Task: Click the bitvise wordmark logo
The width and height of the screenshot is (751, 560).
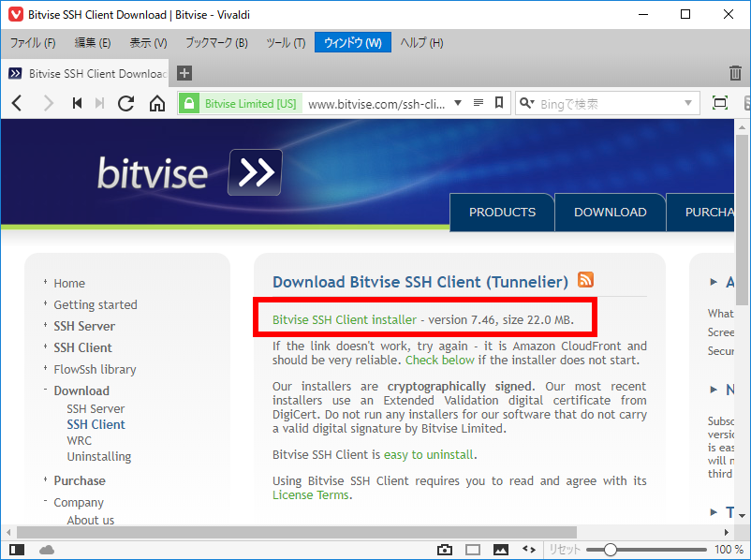Action: point(153,172)
